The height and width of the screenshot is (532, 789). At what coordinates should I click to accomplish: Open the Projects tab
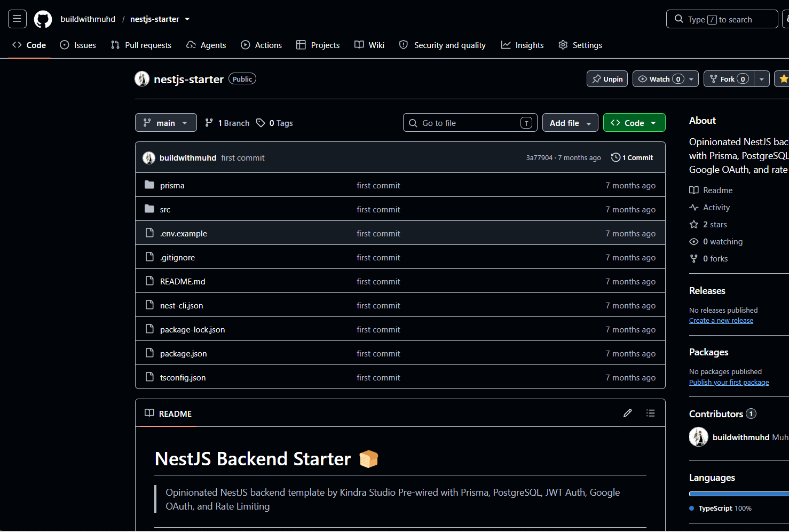[x=318, y=45]
